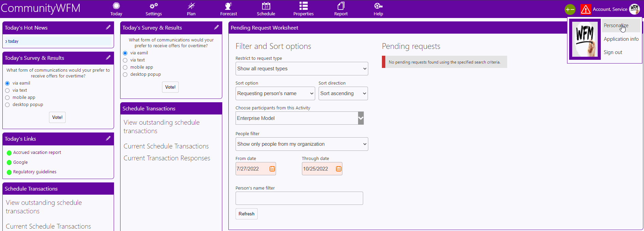Select 'via text' in left survey panel

pyautogui.click(x=7, y=90)
